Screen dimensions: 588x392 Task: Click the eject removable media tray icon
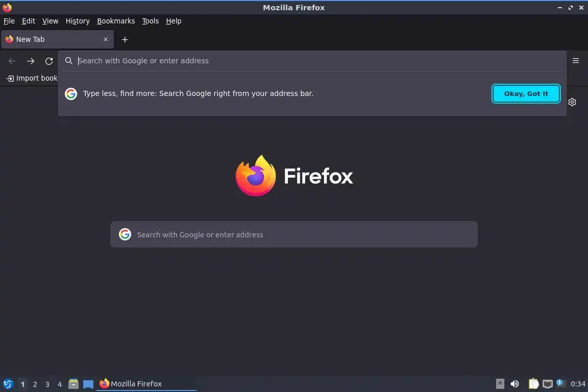tap(500, 384)
